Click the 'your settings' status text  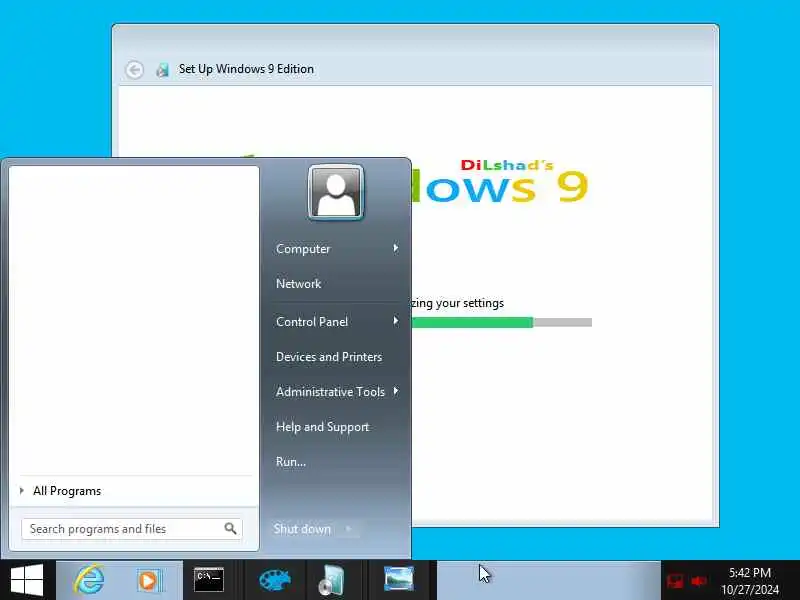470,303
